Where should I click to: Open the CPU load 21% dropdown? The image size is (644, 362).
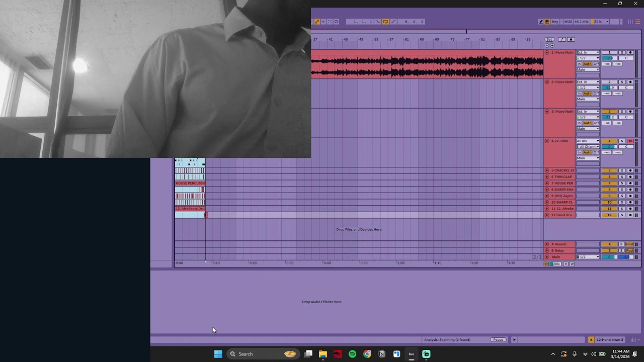(600, 22)
